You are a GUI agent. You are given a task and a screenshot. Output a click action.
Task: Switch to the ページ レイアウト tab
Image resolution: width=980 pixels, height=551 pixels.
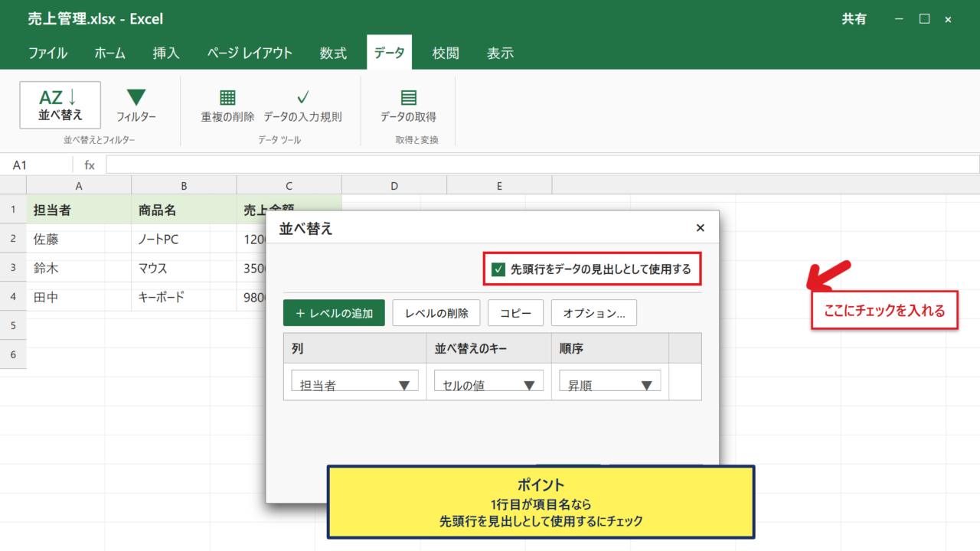(250, 53)
